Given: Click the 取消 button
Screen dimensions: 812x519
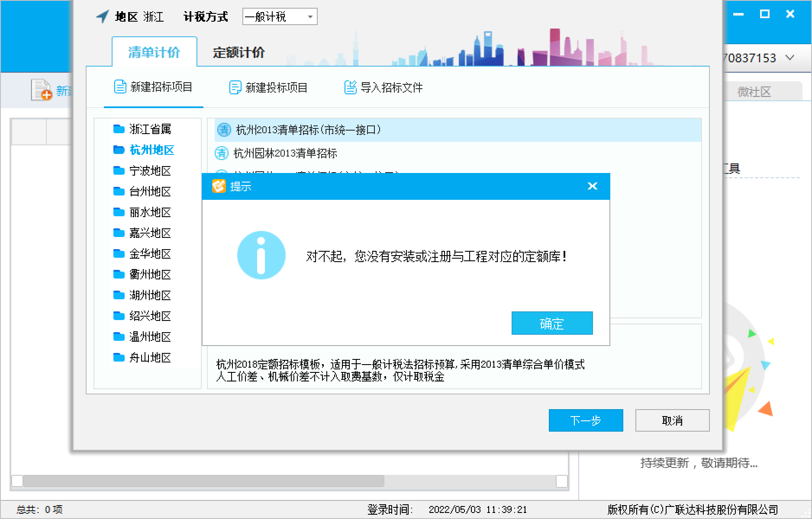Looking at the screenshot, I should point(672,420).
